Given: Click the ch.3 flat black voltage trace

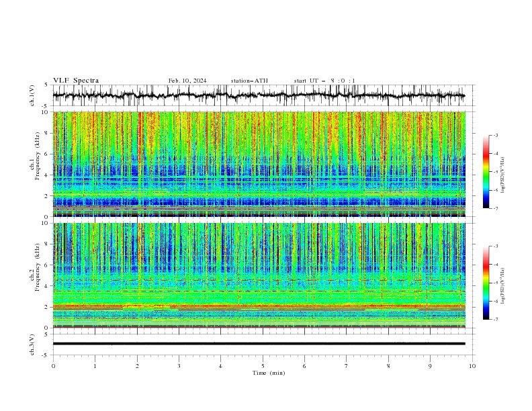Looking at the screenshot, I should (259, 344).
